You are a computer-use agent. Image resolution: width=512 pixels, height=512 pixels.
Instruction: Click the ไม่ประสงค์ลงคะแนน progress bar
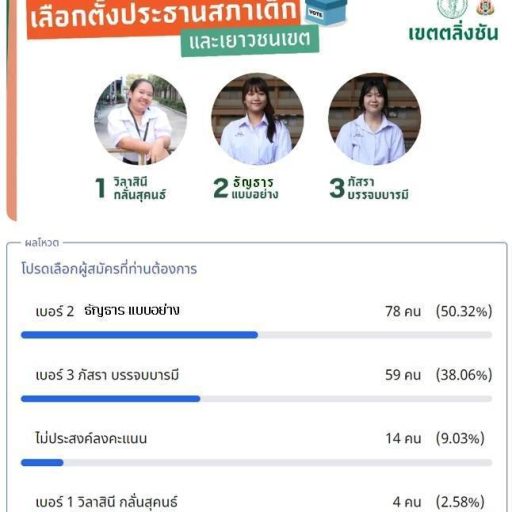pyautogui.click(x=256, y=462)
